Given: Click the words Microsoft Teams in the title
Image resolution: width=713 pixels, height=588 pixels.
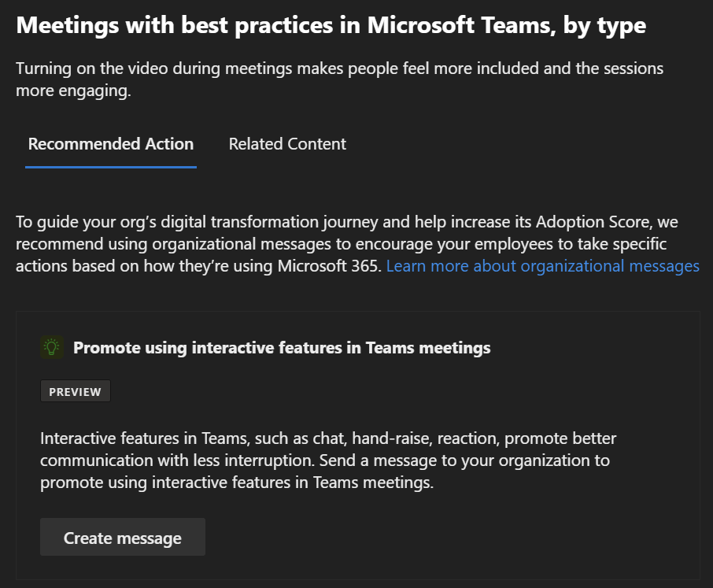Looking at the screenshot, I should 461,25.
